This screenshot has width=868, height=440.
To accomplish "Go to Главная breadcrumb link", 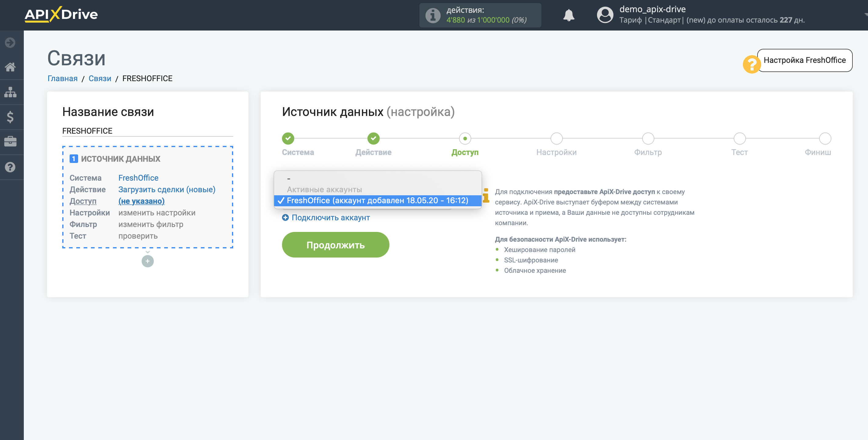I will pyautogui.click(x=62, y=78).
